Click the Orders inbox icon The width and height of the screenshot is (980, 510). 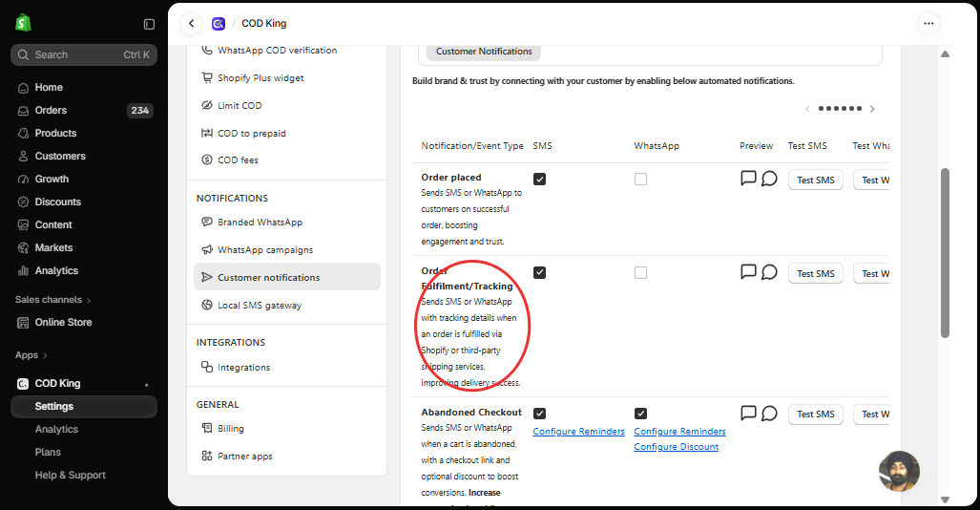click(x=23, y=111)
